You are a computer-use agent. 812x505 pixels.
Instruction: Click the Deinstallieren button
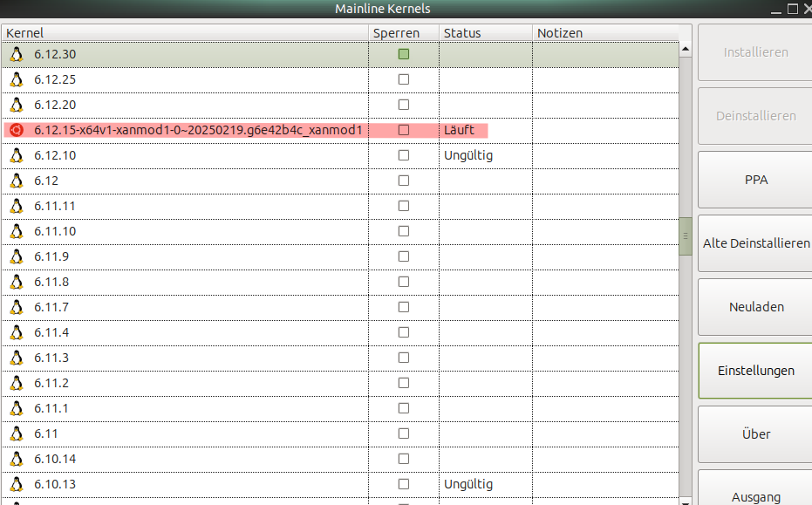click(755, 116)
